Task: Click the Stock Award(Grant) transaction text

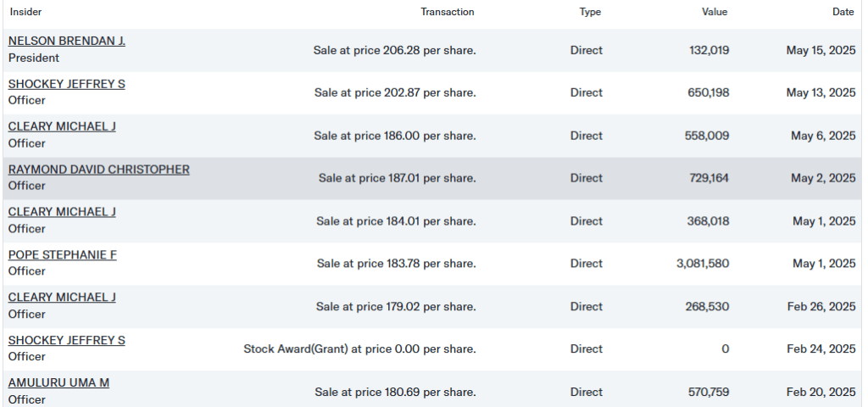Action: [359, 349]
